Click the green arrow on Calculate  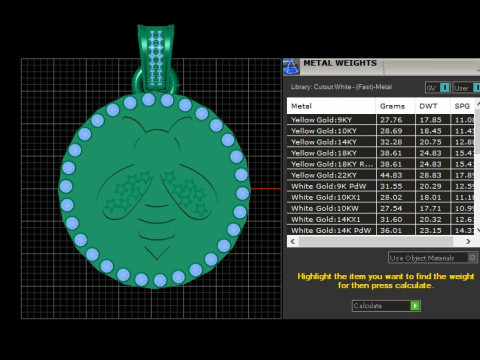[415, 306]
